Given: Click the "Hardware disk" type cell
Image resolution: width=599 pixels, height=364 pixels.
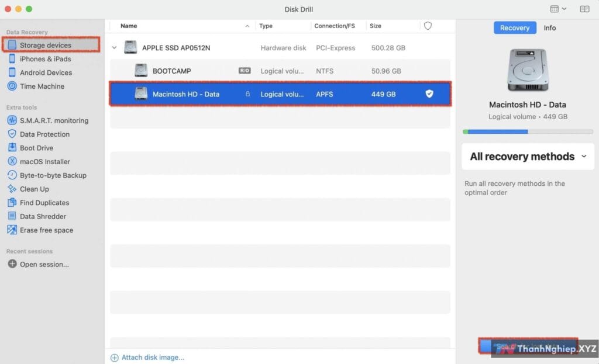Looking at the screenshot, I should point(284,48).
